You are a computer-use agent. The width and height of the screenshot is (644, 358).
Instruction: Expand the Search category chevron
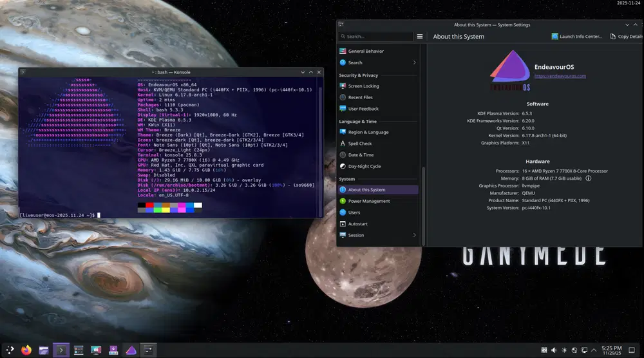414,63
